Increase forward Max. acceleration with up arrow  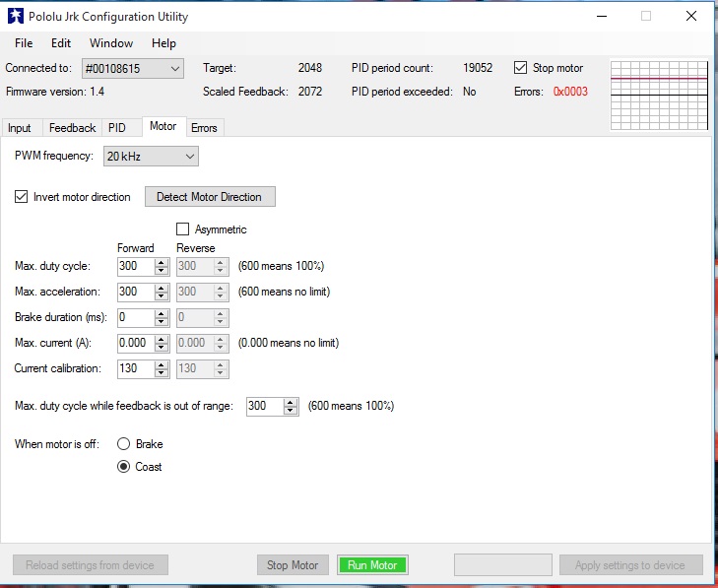tap(162, 288)
